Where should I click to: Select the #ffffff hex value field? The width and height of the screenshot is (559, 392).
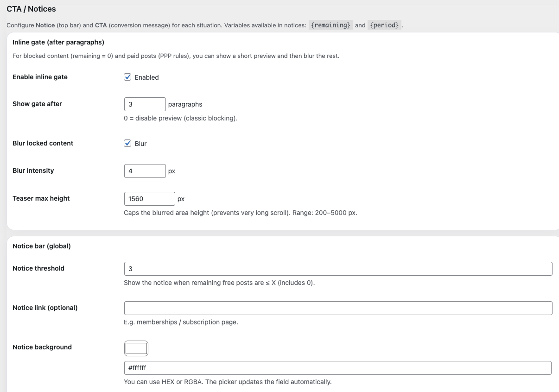(337, 367)
